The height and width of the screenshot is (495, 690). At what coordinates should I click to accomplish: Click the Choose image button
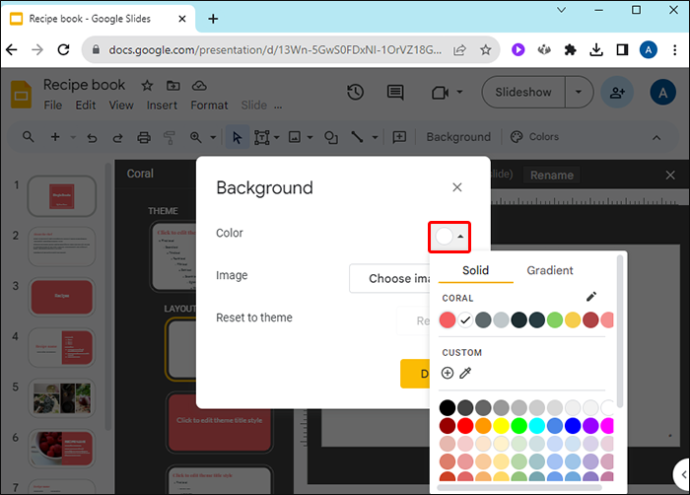click(x=390, y=279)
